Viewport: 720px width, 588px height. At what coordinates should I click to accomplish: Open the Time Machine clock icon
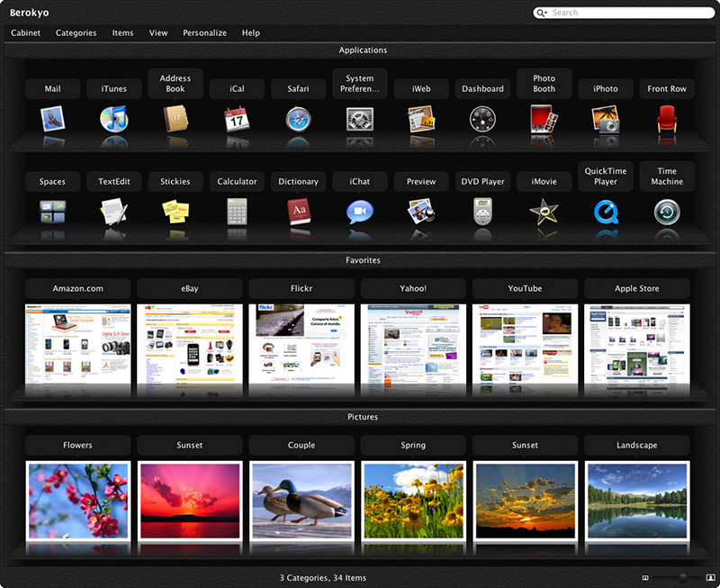pyautogui.click(x=667, y=212)
